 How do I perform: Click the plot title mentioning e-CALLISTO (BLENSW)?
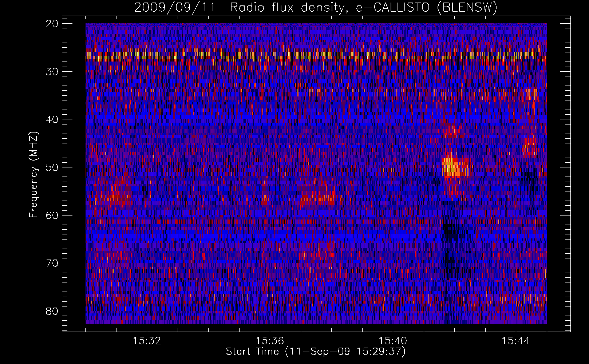tap(315, 8)
